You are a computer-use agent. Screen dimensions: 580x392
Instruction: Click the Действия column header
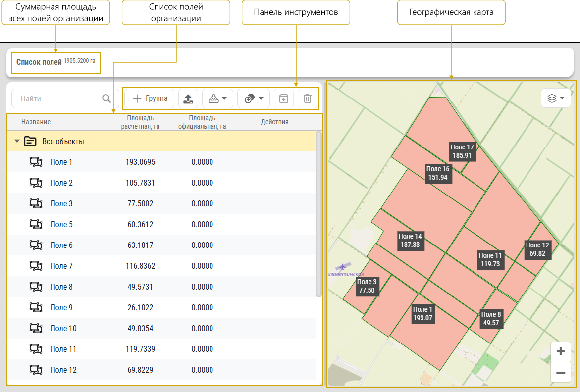click(274, 122)
